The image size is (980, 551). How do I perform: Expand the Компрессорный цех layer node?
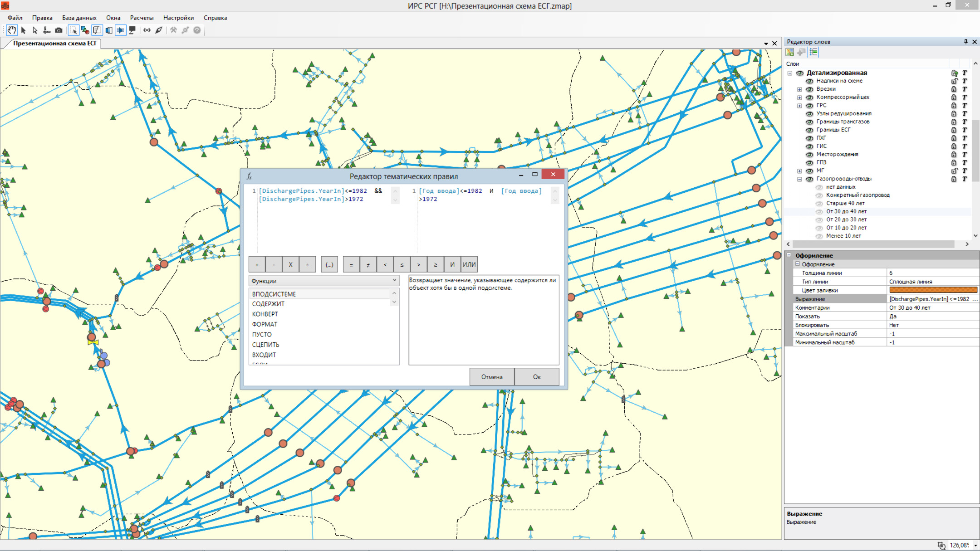[x=799, y=98]
